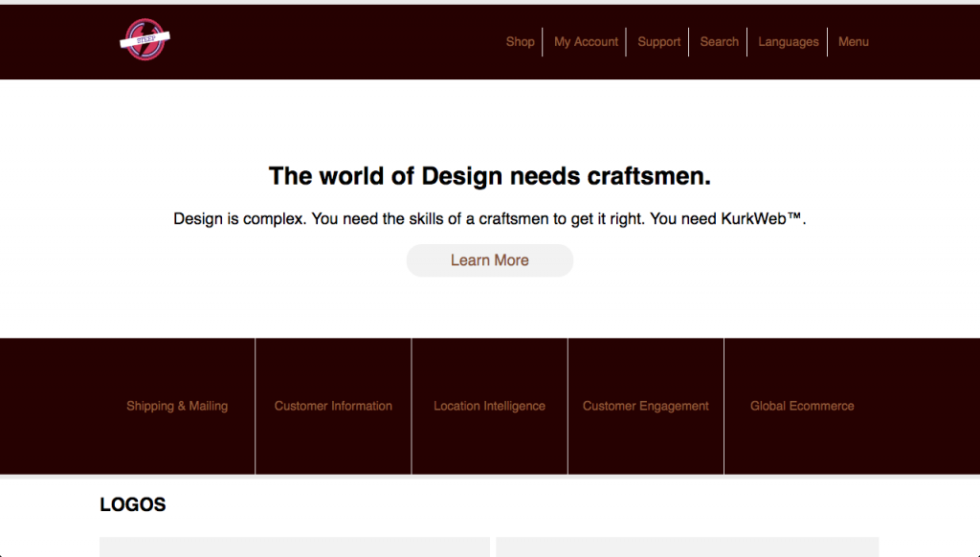
Task: Open the Shipping & Mailing link
Action: tap(177, 406)
